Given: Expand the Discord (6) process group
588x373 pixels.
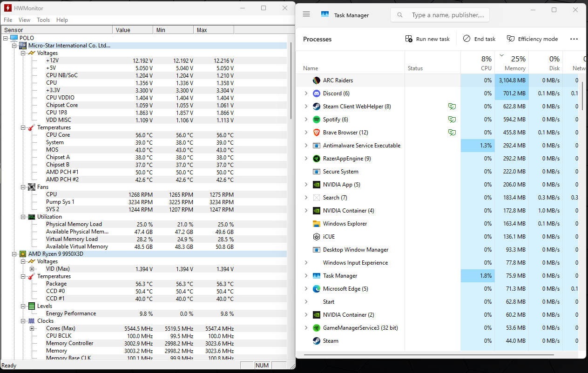Looking at the screenshot, I should pos(306,93).
